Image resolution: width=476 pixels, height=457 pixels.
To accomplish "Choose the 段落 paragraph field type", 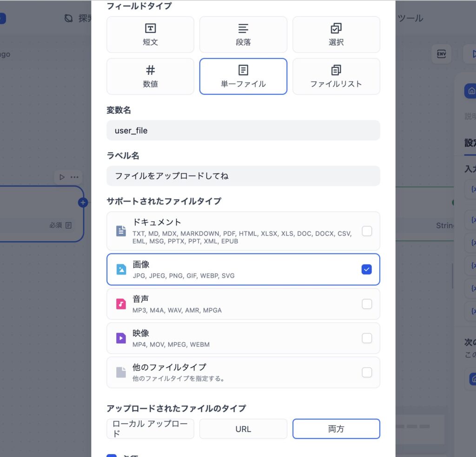I will click(243, 34).
